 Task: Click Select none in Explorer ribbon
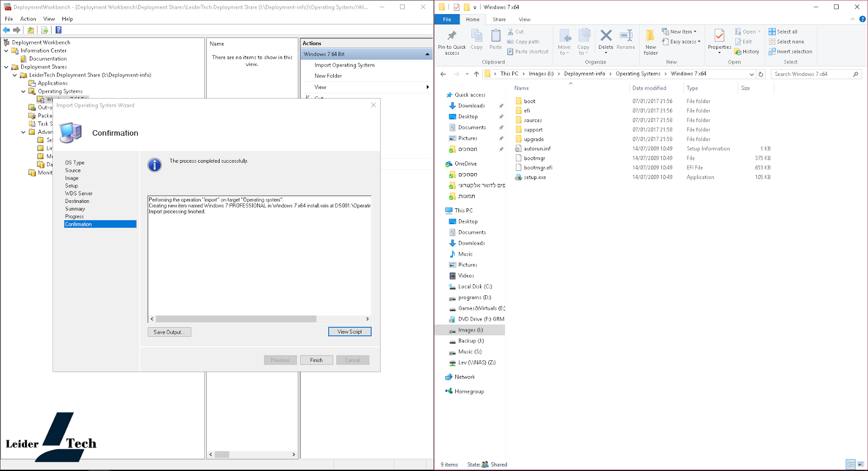[x=786, y=42]
